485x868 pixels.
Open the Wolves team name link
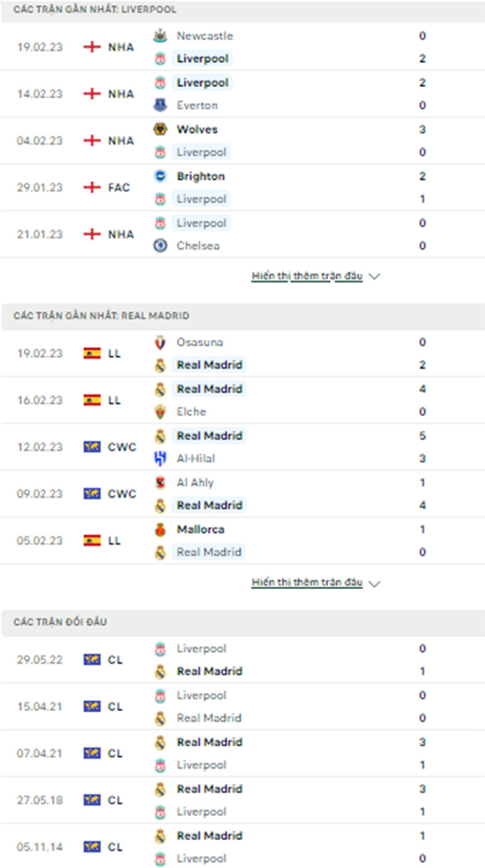coord(197,129)
